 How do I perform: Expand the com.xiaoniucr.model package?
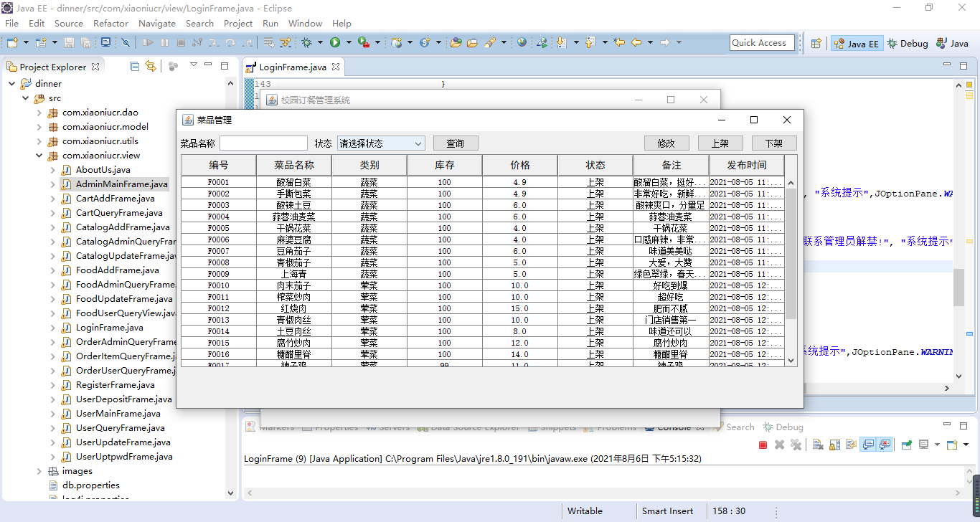(x=39, y=127)
